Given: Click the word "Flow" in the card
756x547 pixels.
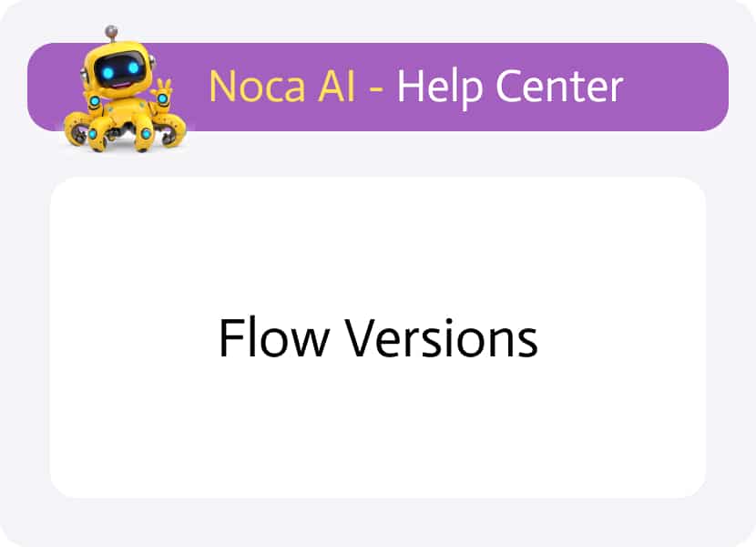Looking at the screenshot, I should (x=274, y=337).
